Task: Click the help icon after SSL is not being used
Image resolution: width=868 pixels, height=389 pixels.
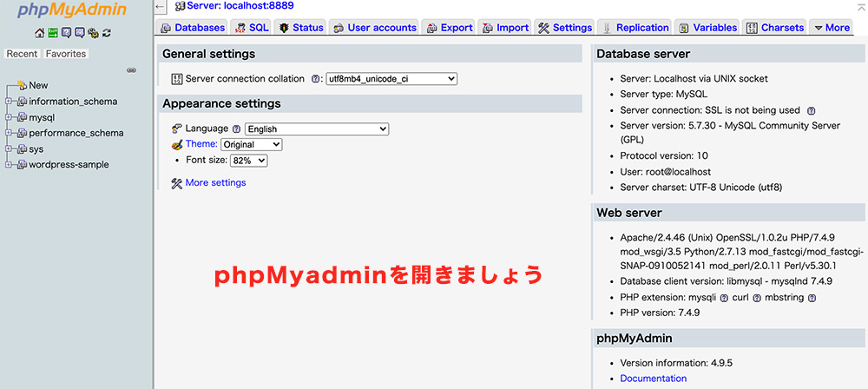Action: (x=812, y=110)
